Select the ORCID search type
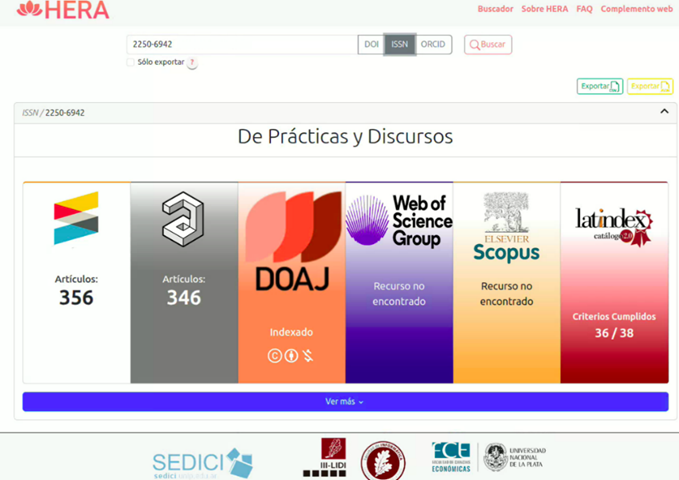Image resolution: width=679 pixels, height=480 pixels. [x=433, y=45]
